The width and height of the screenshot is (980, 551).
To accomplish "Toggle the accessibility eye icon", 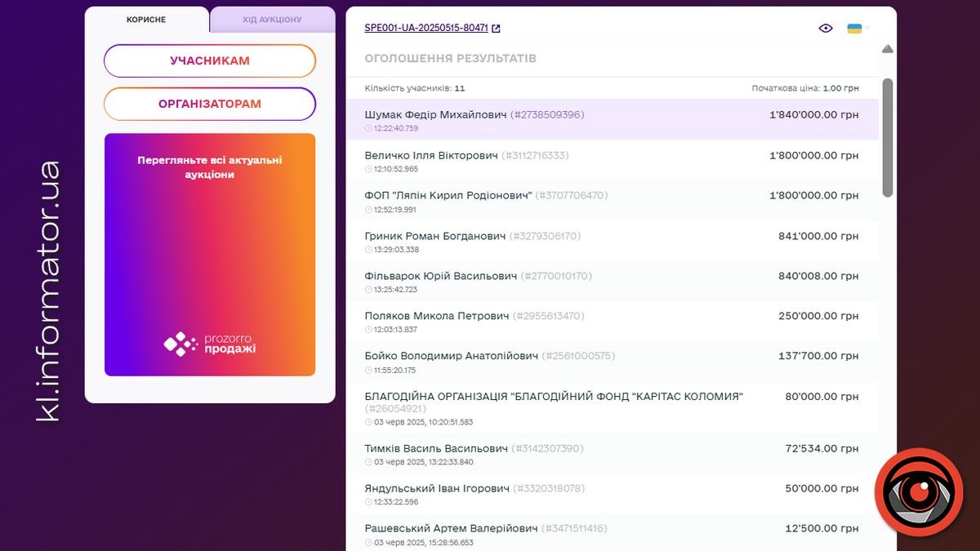I will pyautogui.click(x=826, y=27).
